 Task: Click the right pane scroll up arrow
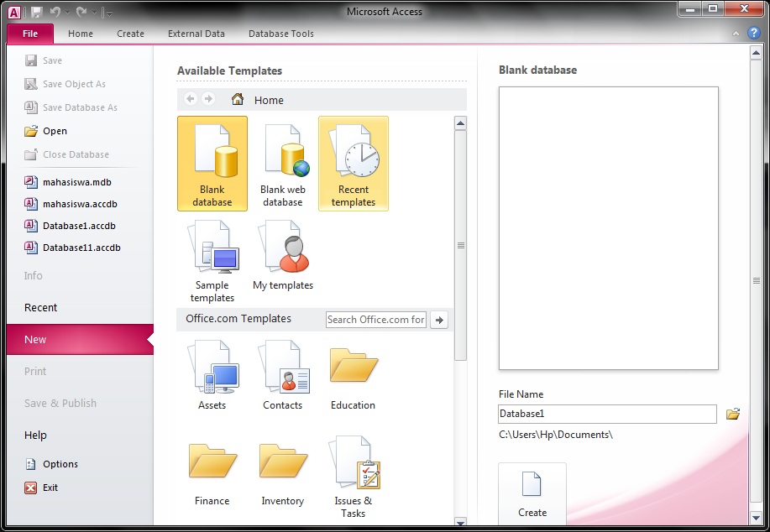pos(757,53)
